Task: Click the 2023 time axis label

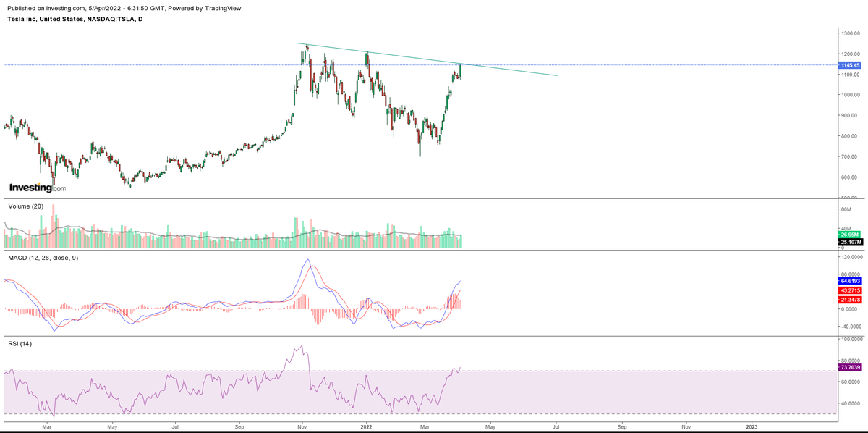Action: [x=752, y=426]
